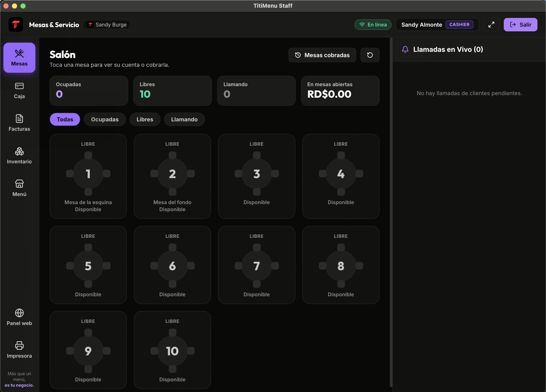546x392 pixels.
Task: Open Mesas cobradas history
Action: click(322, 55)
